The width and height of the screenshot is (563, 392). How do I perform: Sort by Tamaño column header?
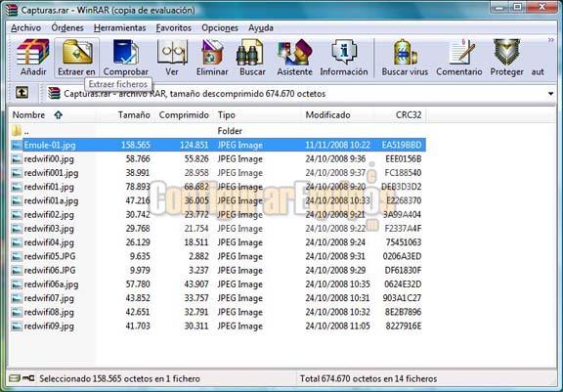tap(125, 115)
